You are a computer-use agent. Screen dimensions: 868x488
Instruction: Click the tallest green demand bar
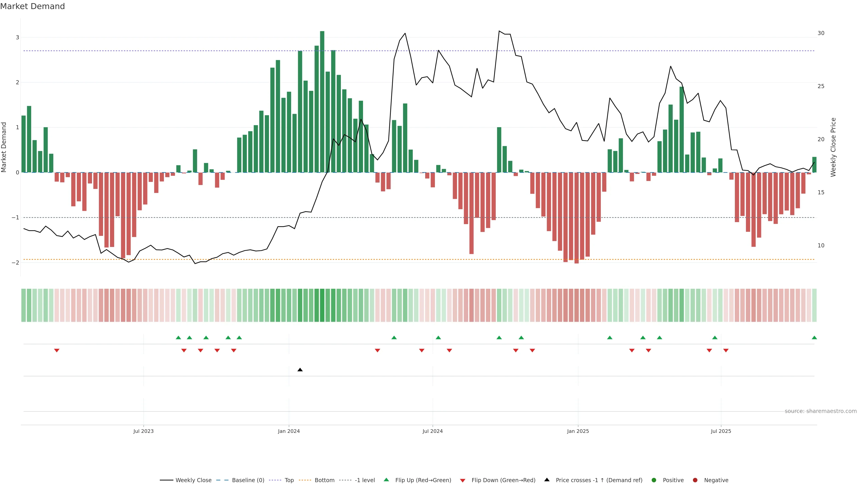tap(322, 101)
